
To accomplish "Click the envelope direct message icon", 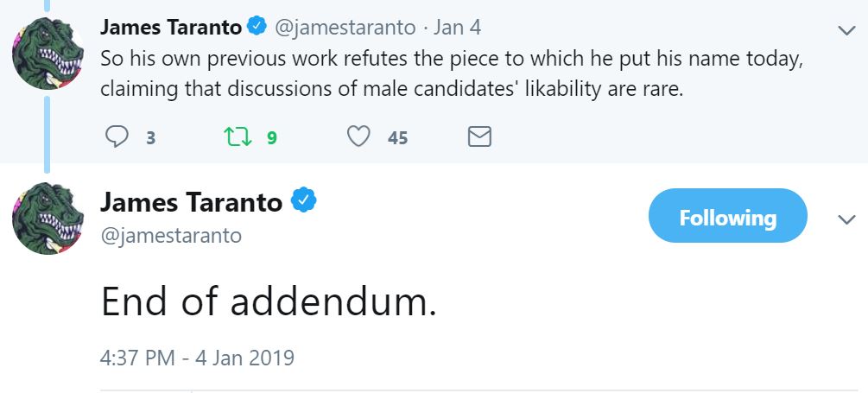I will (x=479, y=136).
